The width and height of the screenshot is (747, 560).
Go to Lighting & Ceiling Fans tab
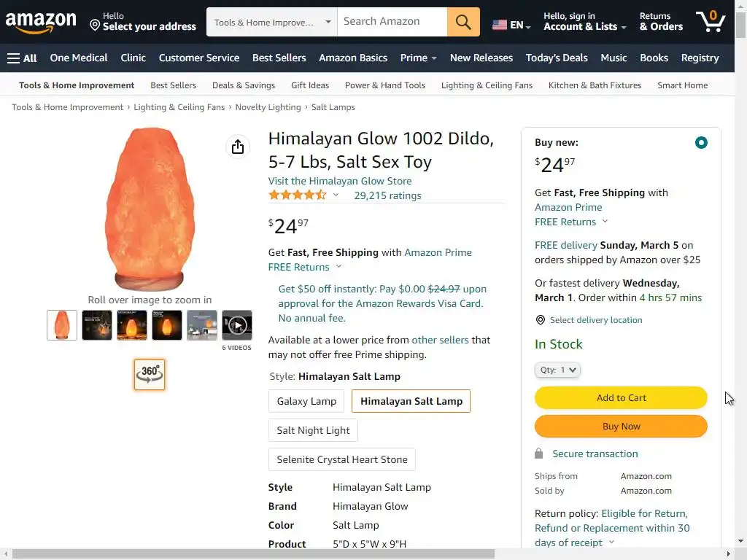487,85
